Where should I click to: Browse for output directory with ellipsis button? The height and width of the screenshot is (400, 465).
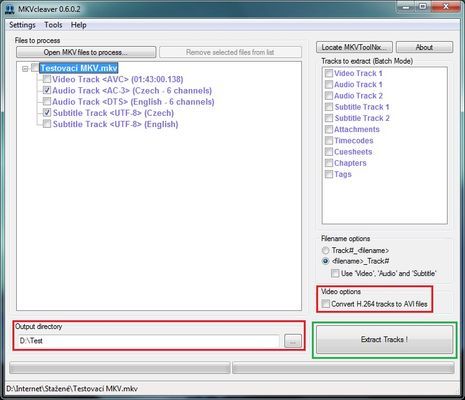coord(293,341)
